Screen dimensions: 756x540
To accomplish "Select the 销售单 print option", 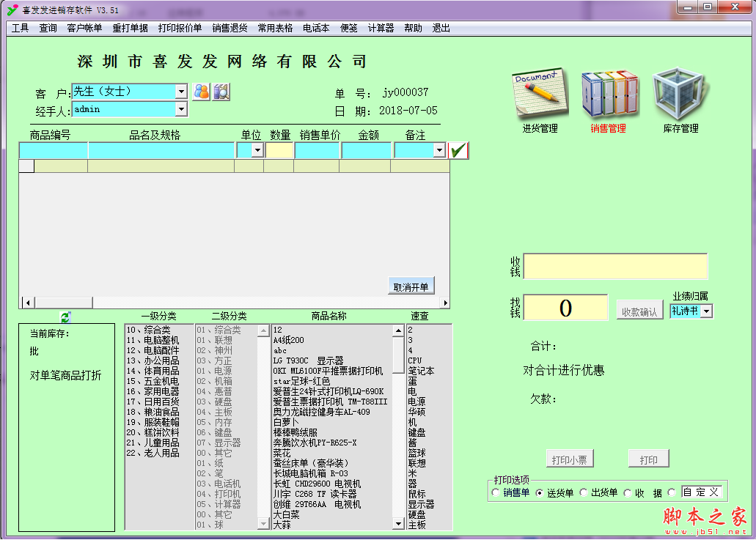I will coord(496,492).
